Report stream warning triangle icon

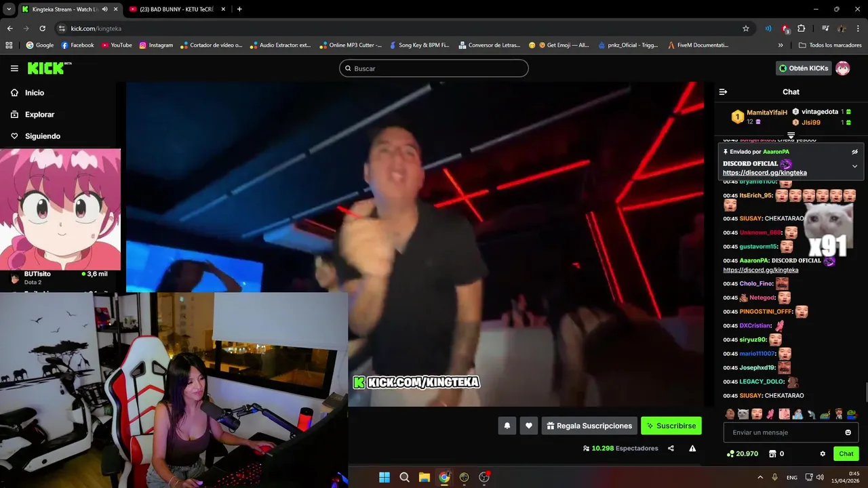[x=692, y=448]
